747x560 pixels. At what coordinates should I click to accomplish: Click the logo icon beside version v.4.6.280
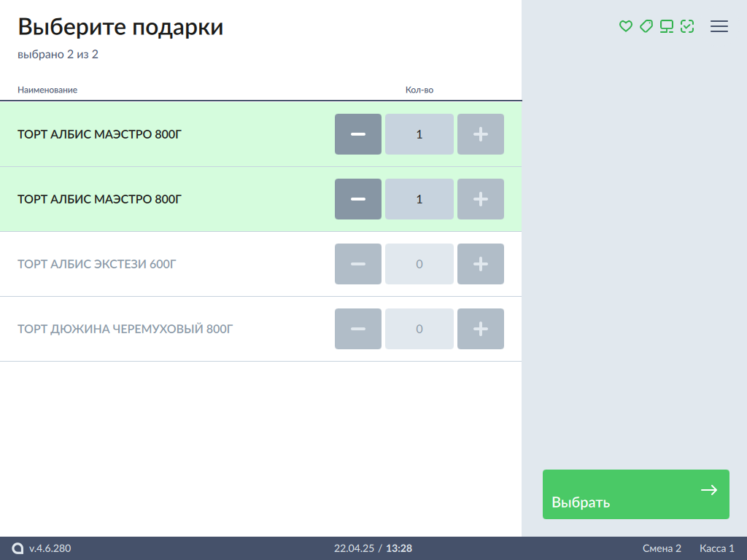[x=18, y=548]
